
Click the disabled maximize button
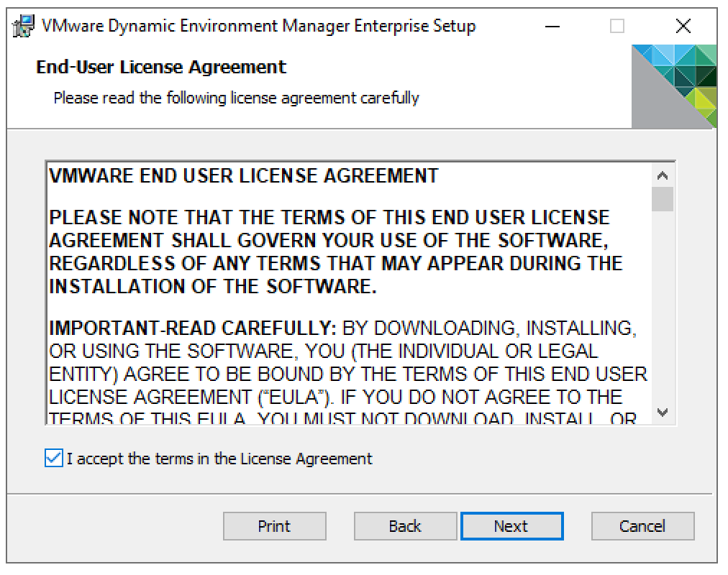(x=617, y=27)
